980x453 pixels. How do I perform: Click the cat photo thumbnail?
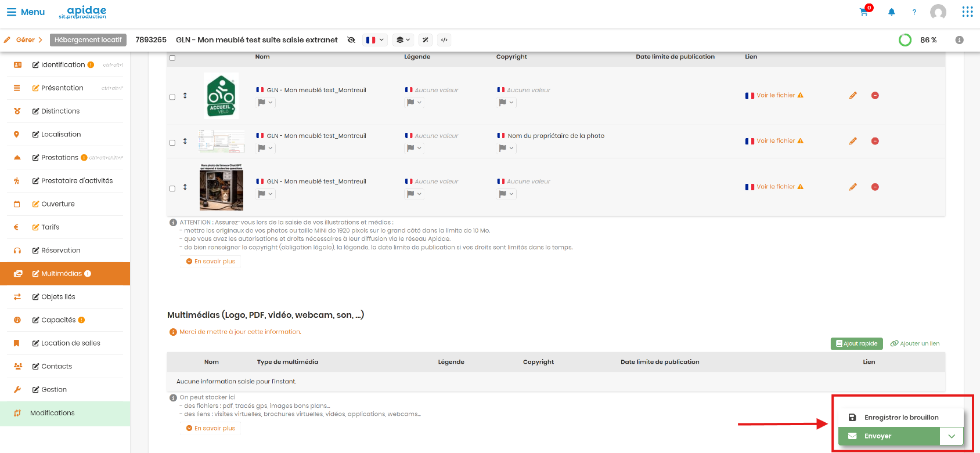tap(221, 187)
